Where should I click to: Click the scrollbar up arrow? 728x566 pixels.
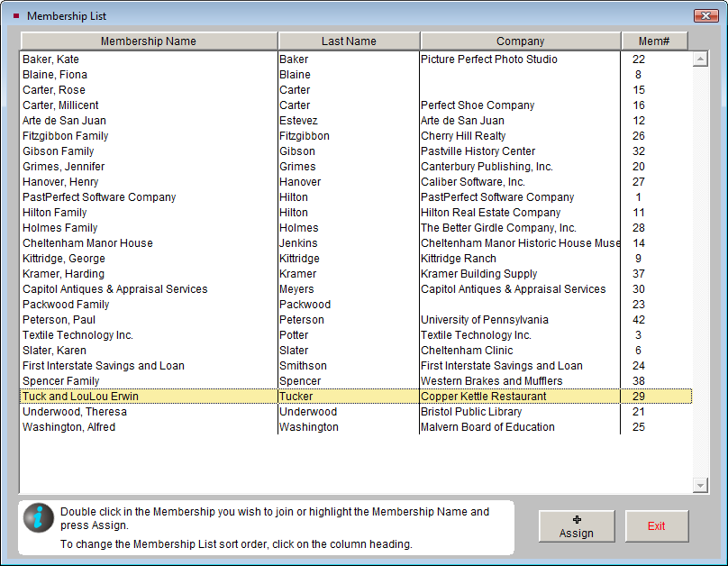700,59
